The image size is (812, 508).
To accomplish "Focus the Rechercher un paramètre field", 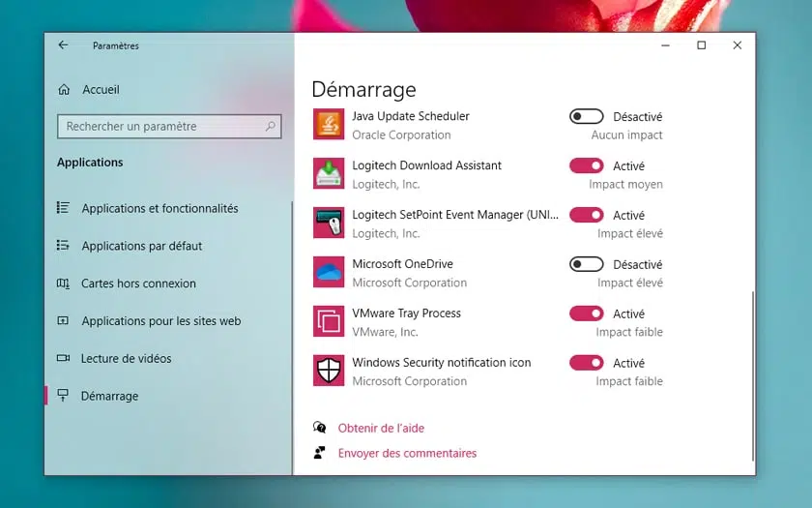I will tap(169, 127).
